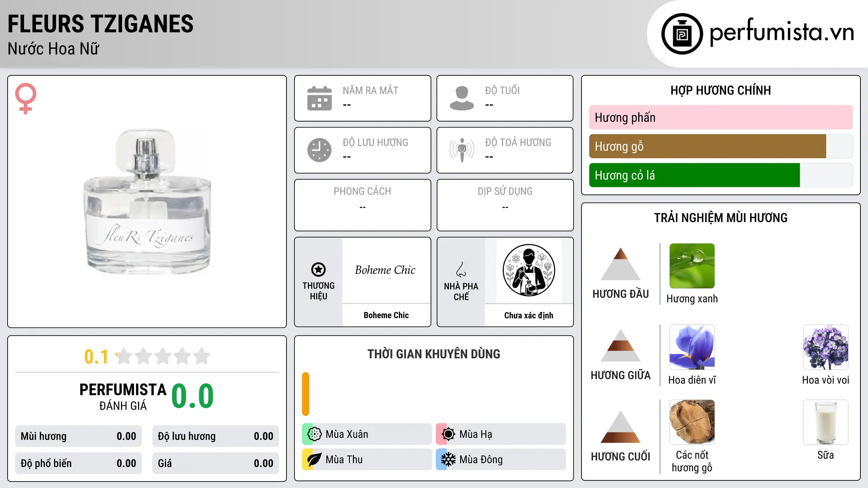Click the brown Hương gỗ accord bar
868x488 pixels.
(x=708, y=146)
